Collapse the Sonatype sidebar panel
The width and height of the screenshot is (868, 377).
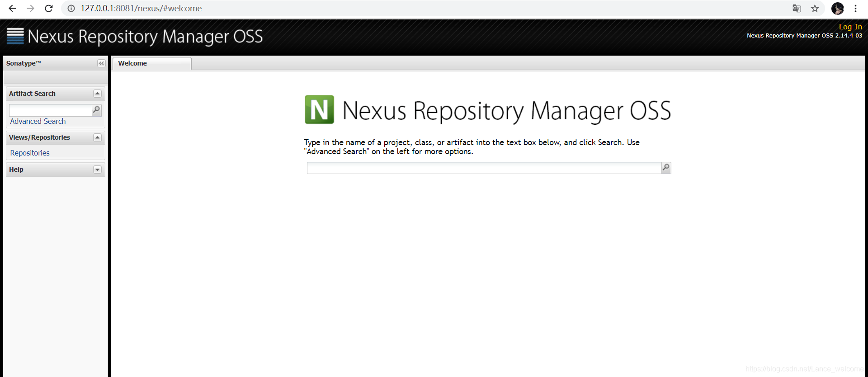(101, 63)
